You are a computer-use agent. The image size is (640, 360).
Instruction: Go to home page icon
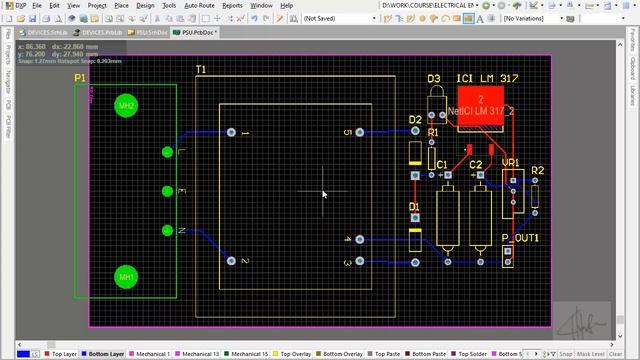pos(517,6)
